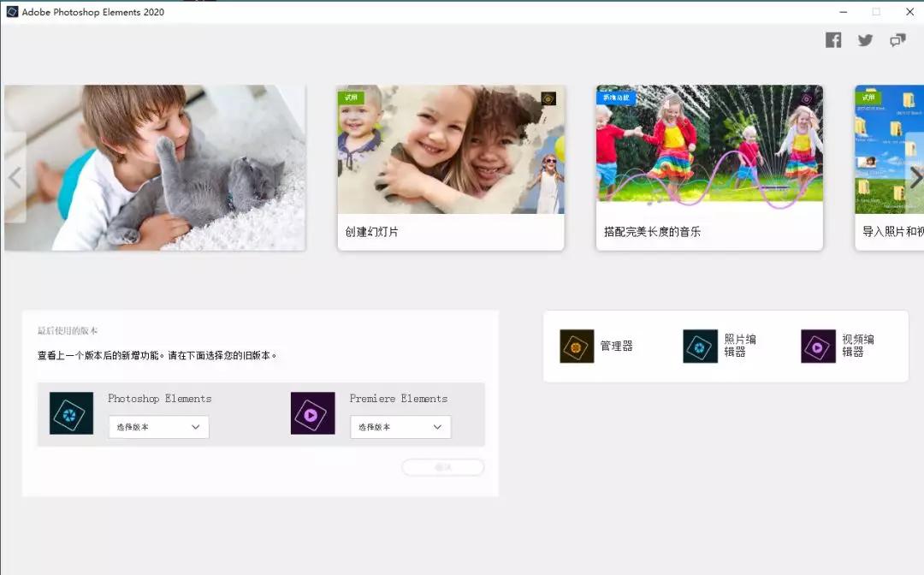The height and width of the screenshot is (575, 924).
Task: Open the 搭配完美长度的音乐 card image
Action: tap(709, 143)
